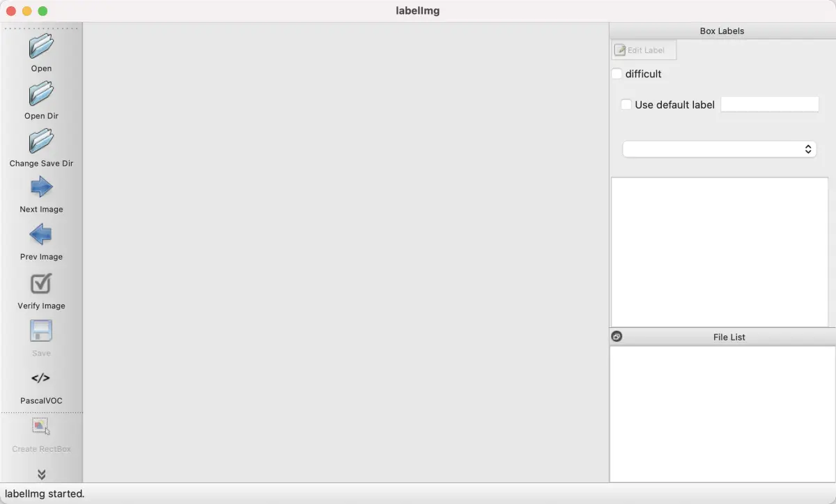The image size is (836, 504).
Task: Open a directory with Open Dir
Action: tap(41, 94)
